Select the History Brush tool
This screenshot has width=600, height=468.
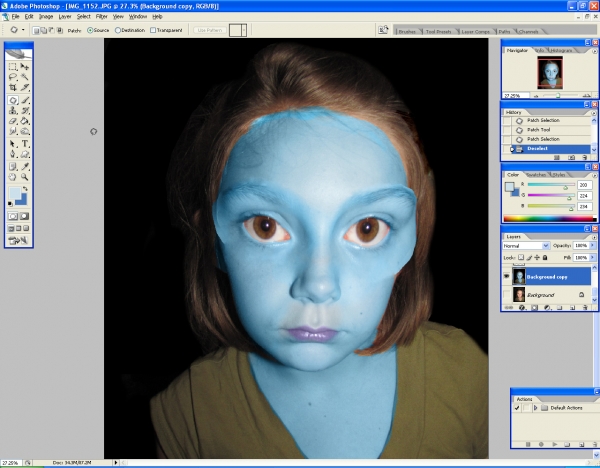pos(24,111)
